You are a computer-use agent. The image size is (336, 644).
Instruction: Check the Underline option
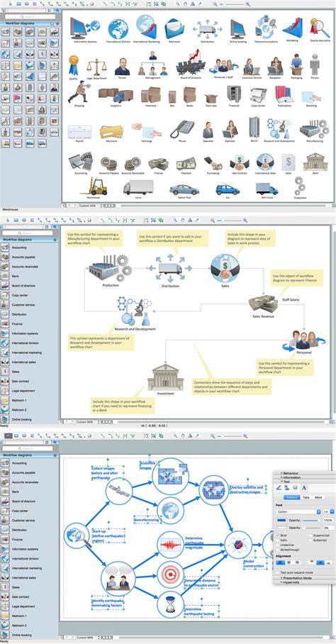tap(278, 545)
